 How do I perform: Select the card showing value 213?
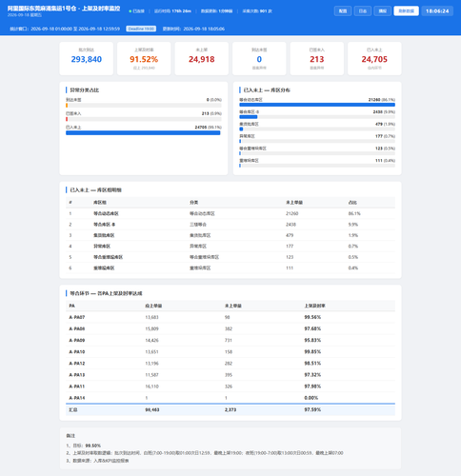tap(317, 59)
